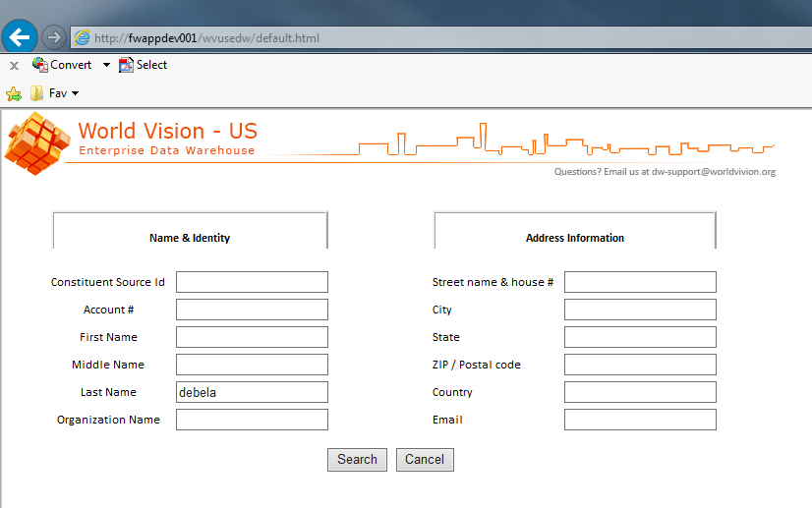Select the Address Information tab header
Image resolution: width=812 pixels, height=508 pixels.
click(575, 238)
